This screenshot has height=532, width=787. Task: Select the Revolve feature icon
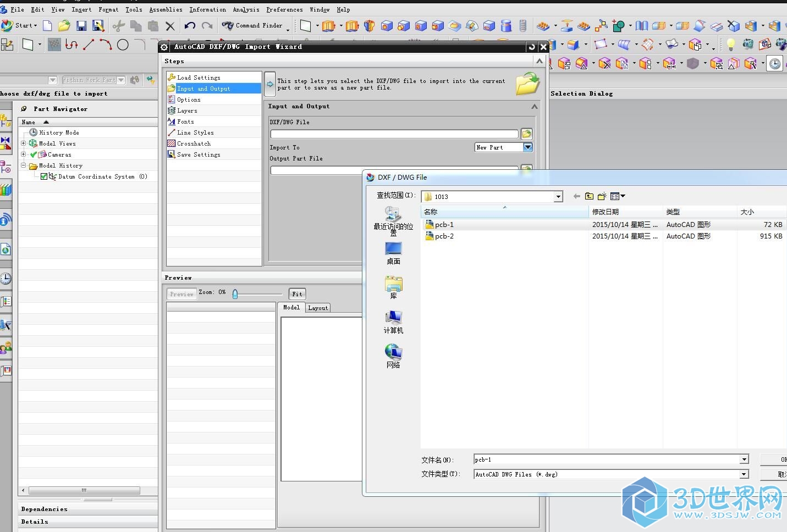click(370, 25)
